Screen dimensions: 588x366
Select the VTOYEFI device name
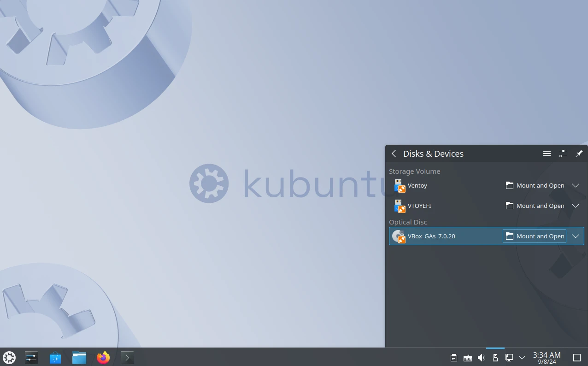(x=419, y=206)
